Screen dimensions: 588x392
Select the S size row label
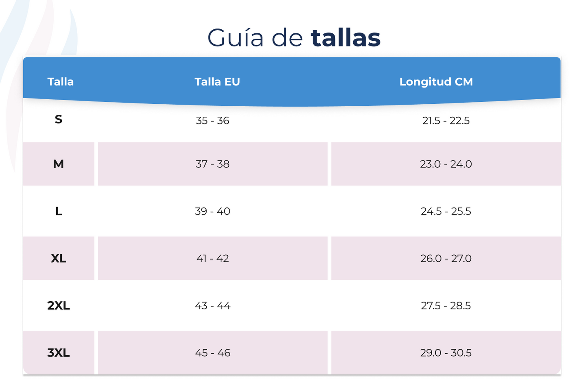(x=59, y=120)
